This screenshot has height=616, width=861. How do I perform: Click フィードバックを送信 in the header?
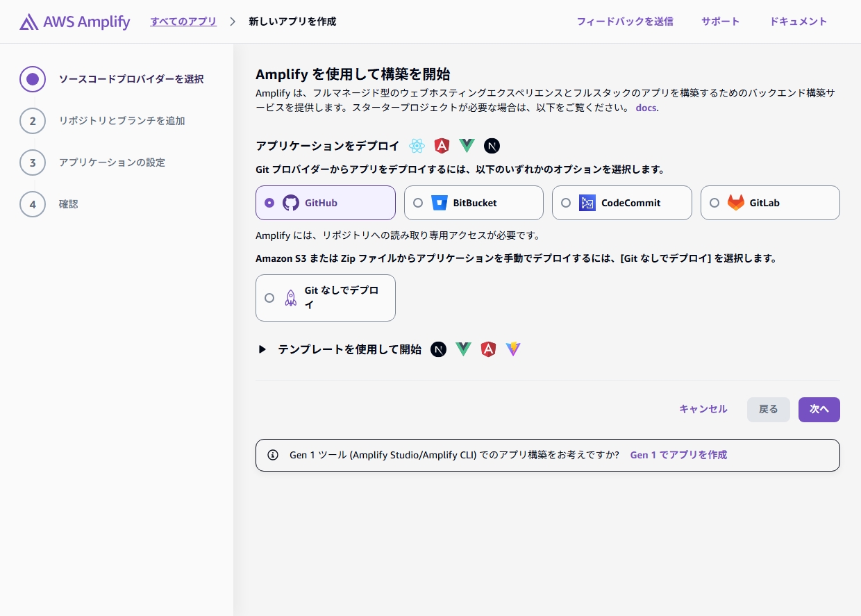pyautogui.click(x=625, y=22)
